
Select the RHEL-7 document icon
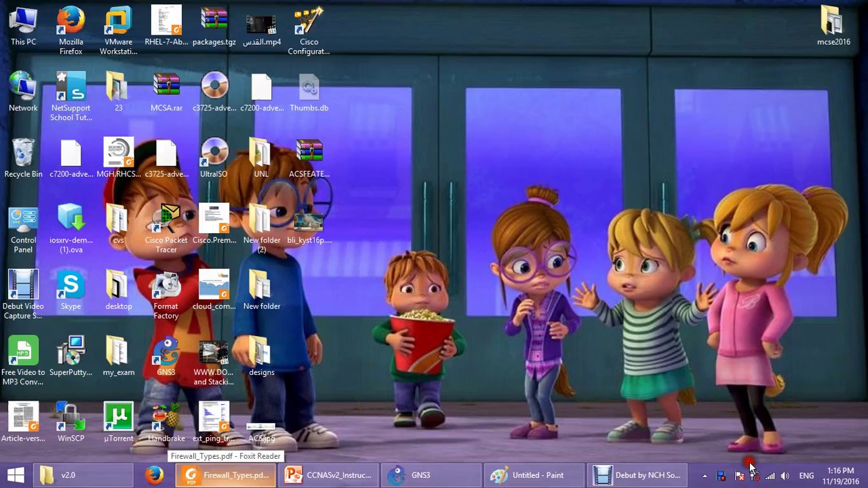(166, 27)
